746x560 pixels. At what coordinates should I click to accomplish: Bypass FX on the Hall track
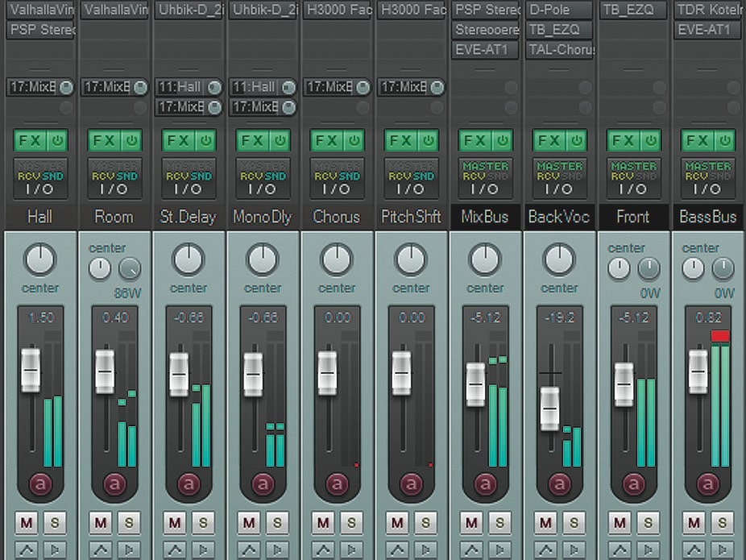click(57, 141)
